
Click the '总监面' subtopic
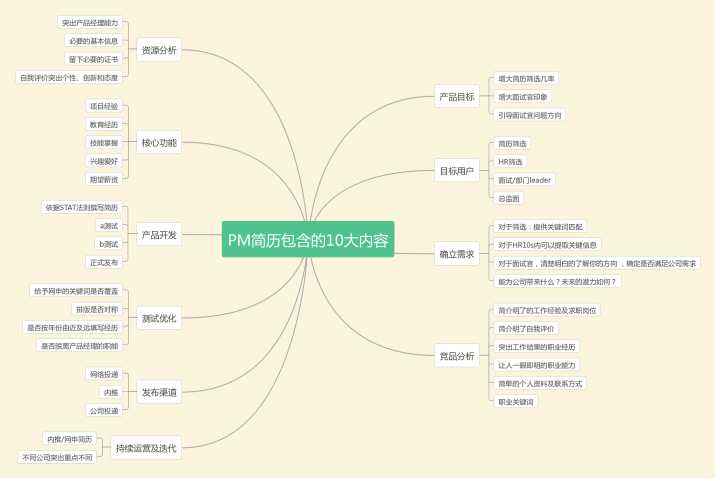pos(509,198)
